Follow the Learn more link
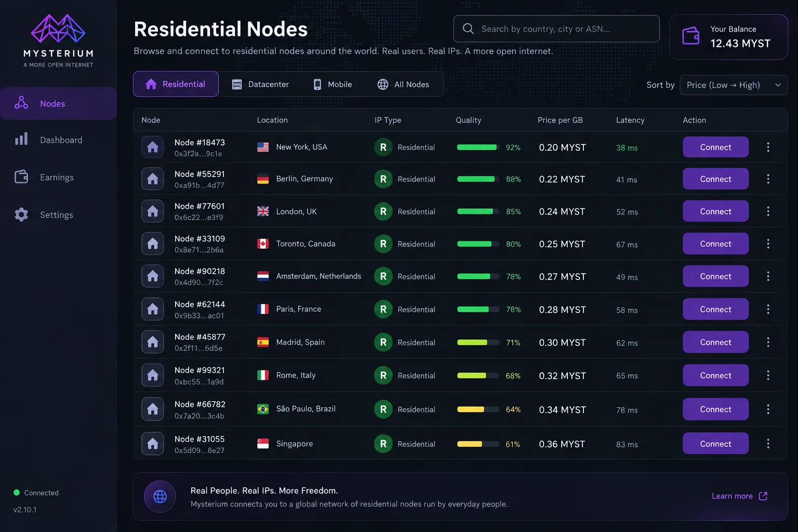Viewport: 798px width, 532px height. pyautogui.click(x=739, y=496)
